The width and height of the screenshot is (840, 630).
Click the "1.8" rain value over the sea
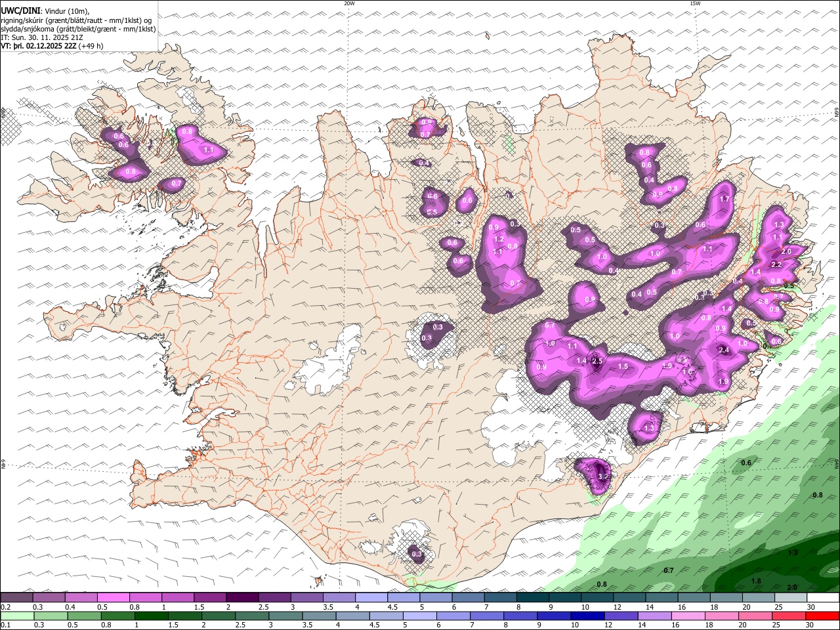756,581
